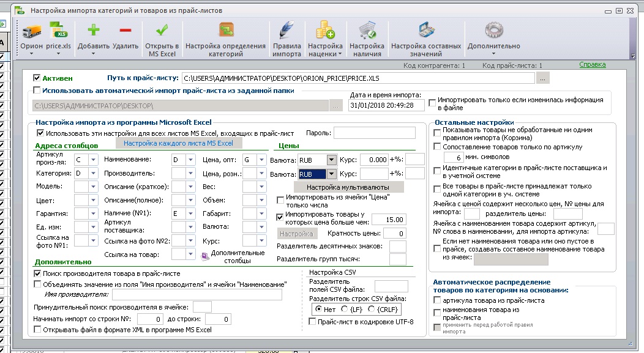Image resolution: width=644 pixels, height=353 pixels.
Task: Toggle import goods with price greater than
Action: pos(280,218)
